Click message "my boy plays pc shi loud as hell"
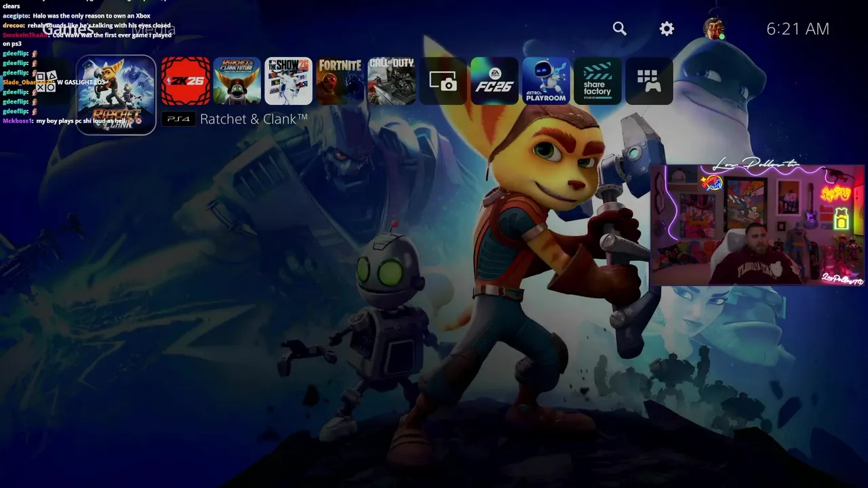Screen dimensions: 868x488 click(81, 121)
